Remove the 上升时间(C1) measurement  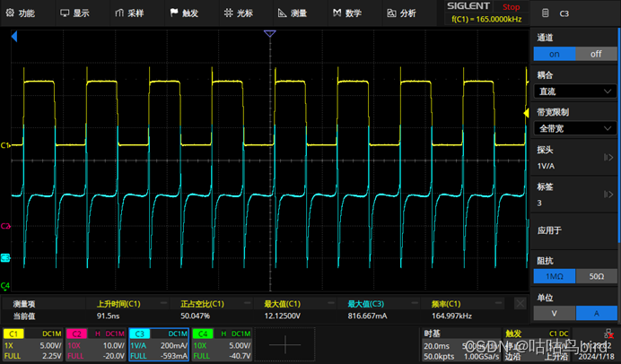(x=163, y=303)
